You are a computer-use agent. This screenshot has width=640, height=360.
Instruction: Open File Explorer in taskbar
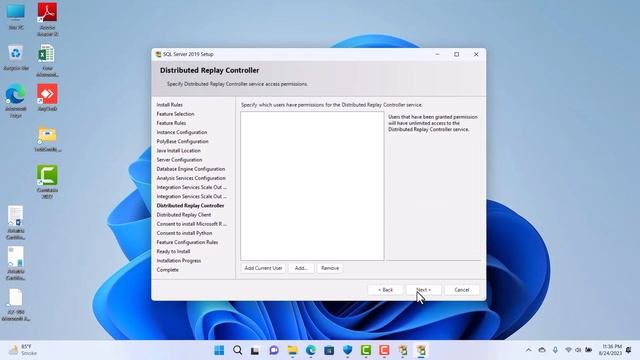tap(292, 350)
